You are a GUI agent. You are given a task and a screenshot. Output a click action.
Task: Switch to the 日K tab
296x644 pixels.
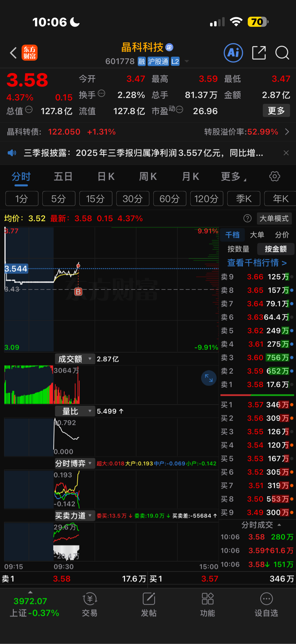(x=106, y=177)
